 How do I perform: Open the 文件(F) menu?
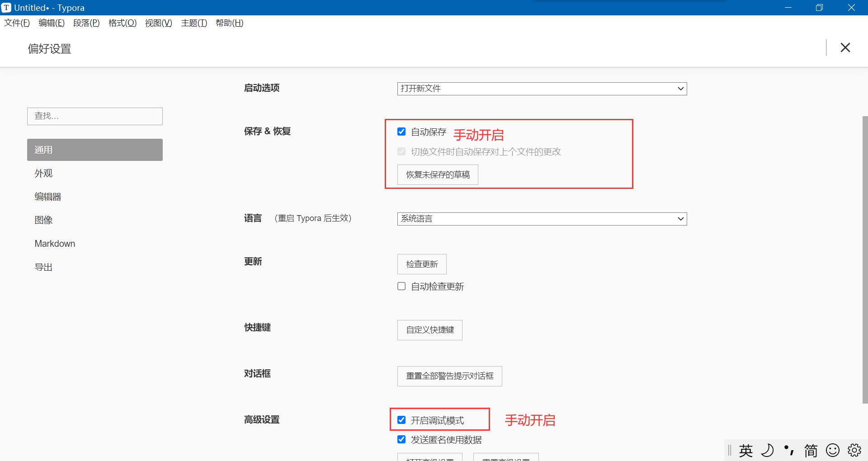coord(17,23)
